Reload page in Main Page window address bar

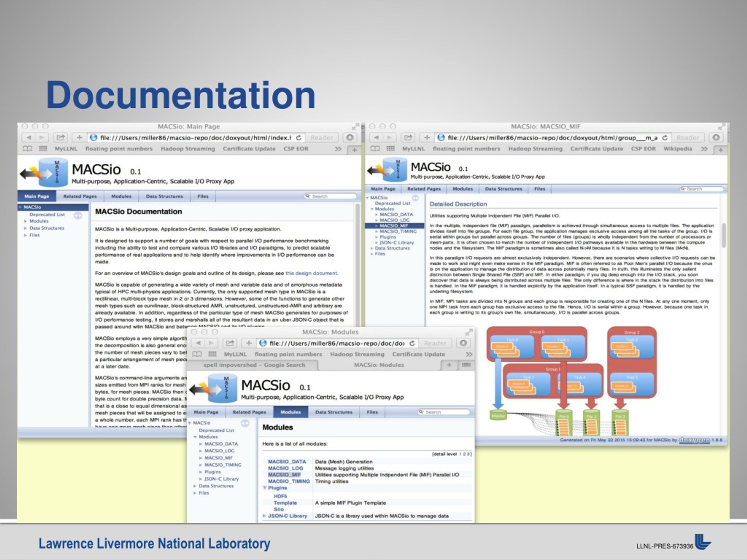click(x=299, y=138)
